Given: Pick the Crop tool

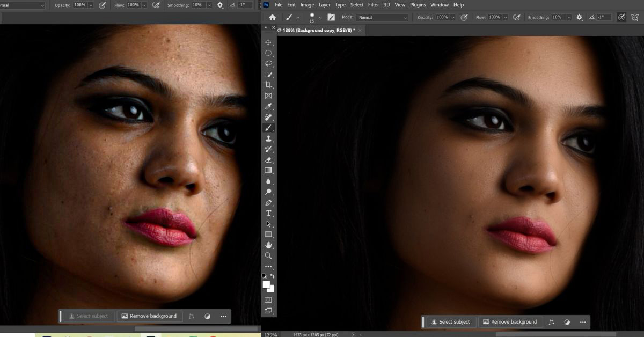Looking at the screenshot, I should point(268,85).
